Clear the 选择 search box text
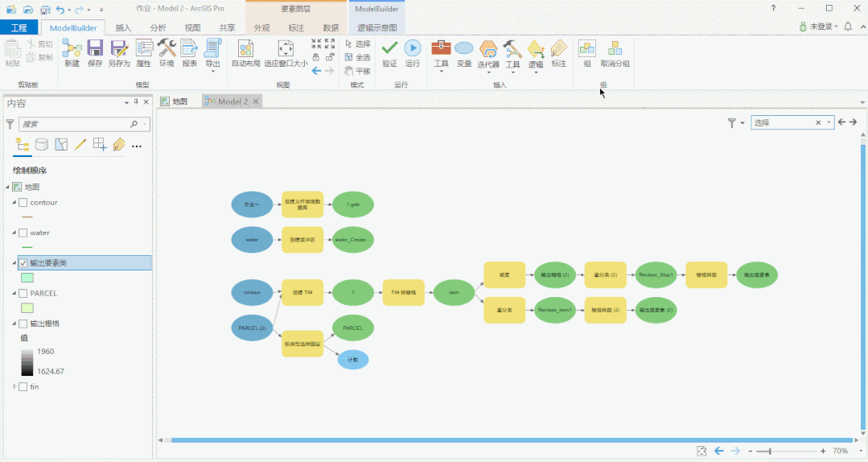This screenshot has height=462, width=868. [818, 122]
